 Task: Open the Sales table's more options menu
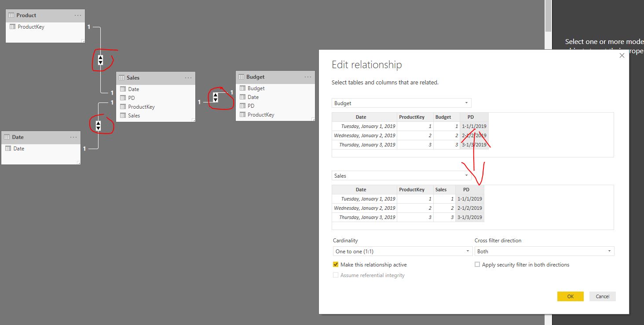click(x=188, y=78)
